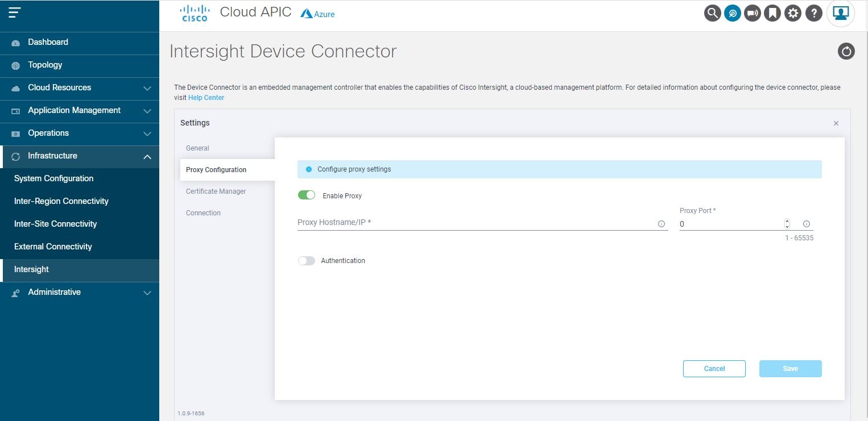
Task: Expand the Operations menu chevron
Action: [x=147, y=134]
